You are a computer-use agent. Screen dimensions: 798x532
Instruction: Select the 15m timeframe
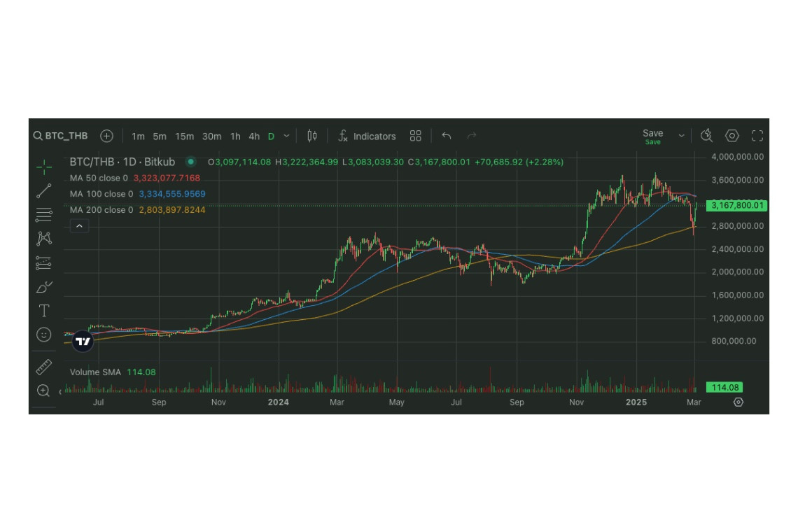click(185, 136)
